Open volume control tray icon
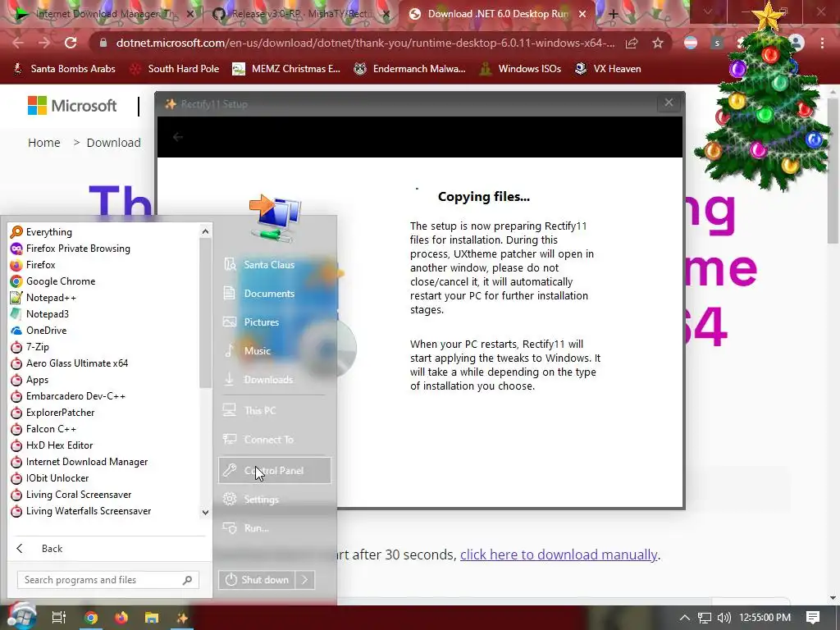The image size is (840, 630). 724,618
